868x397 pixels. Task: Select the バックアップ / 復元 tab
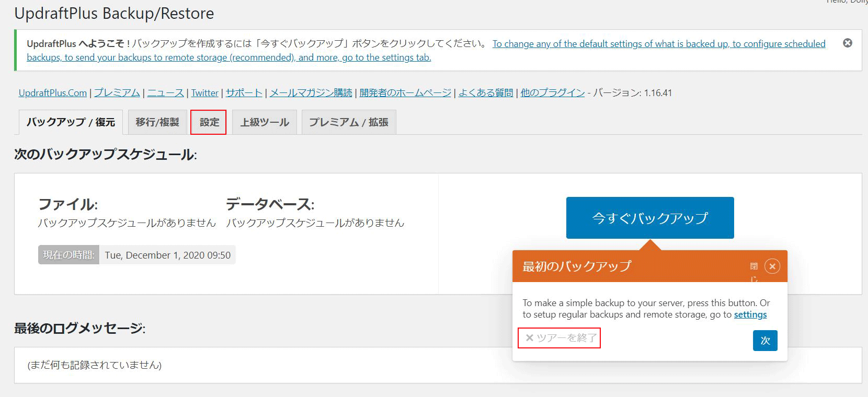(x=71, y=122)
